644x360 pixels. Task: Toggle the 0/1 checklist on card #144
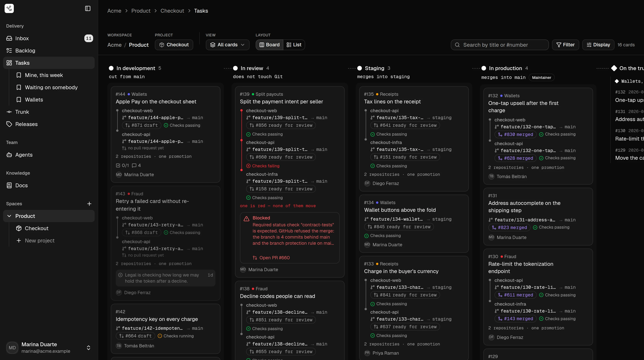[x=122, y=165]
